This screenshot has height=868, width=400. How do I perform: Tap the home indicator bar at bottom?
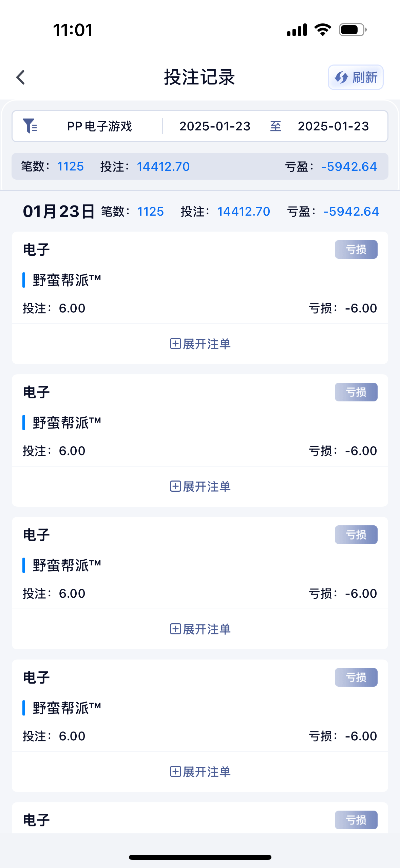[x=200, y=857]
